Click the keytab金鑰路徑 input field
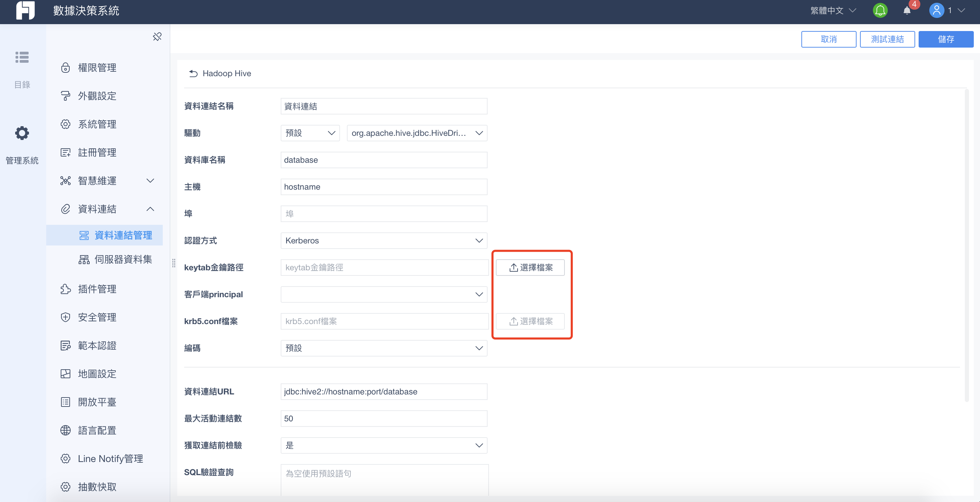The height and width of the screenshot is (502, 980). [x=384, y=267]
